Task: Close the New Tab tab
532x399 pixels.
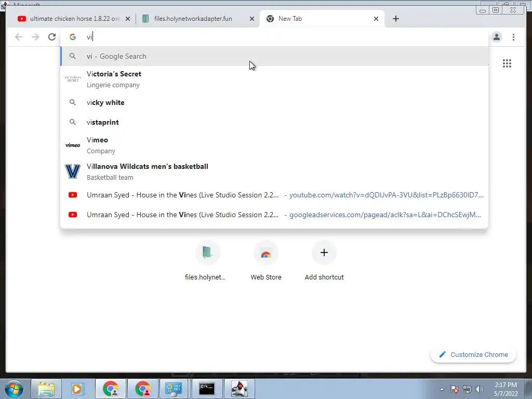Action: click(x=376, y=19)
